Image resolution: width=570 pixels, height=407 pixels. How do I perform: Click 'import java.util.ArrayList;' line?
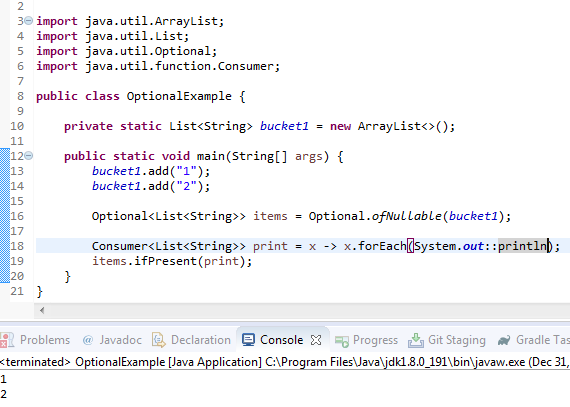pos(130,21)
